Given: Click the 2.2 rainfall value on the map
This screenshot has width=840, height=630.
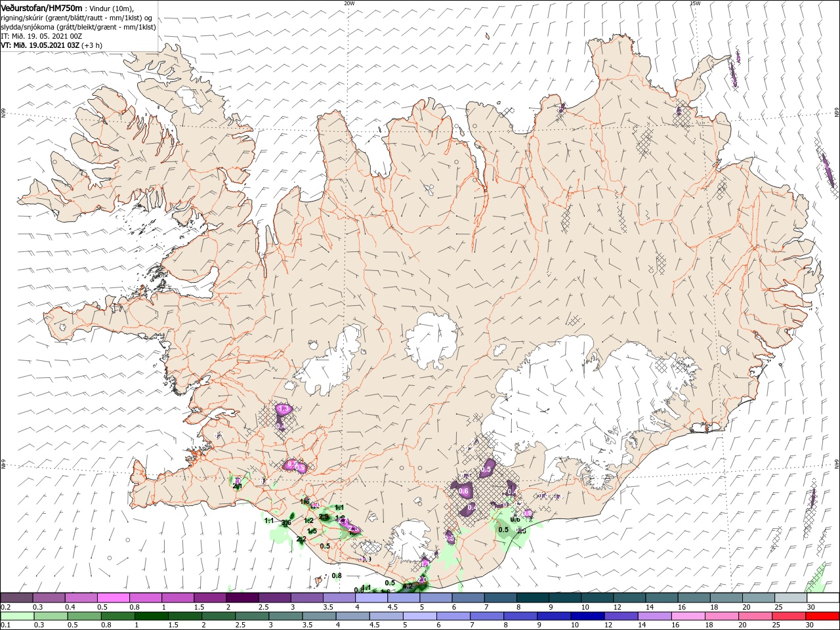Looking at the screenshot, I should click(301, 539).
